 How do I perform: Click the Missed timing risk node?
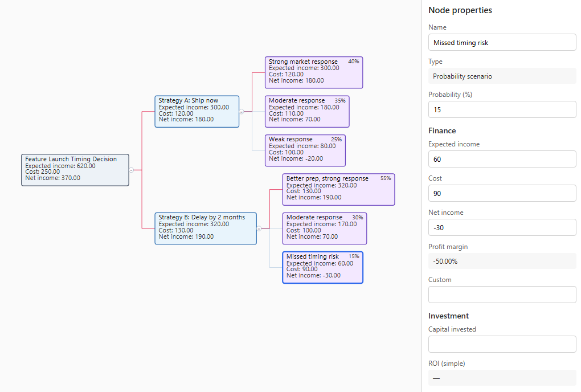click(x=322, y=267)
